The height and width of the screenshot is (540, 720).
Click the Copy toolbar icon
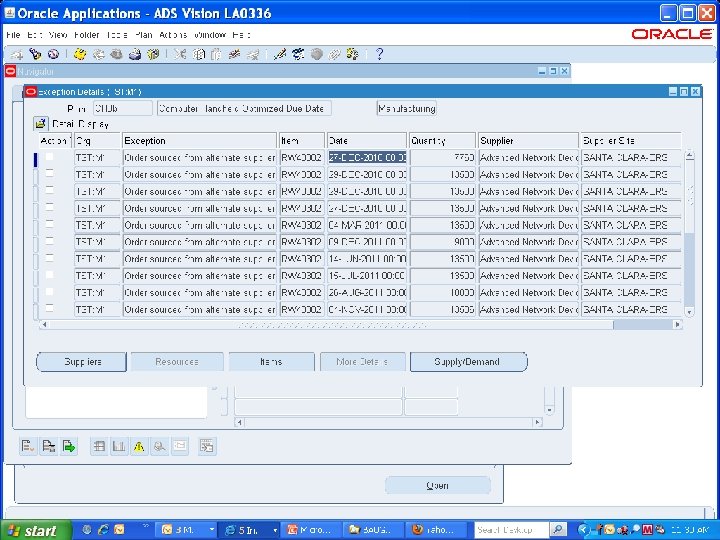coord(198,55)
